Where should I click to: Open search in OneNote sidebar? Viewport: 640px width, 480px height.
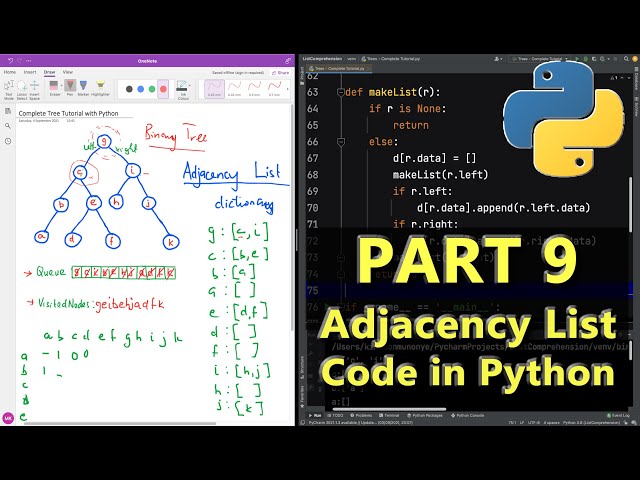8,126
